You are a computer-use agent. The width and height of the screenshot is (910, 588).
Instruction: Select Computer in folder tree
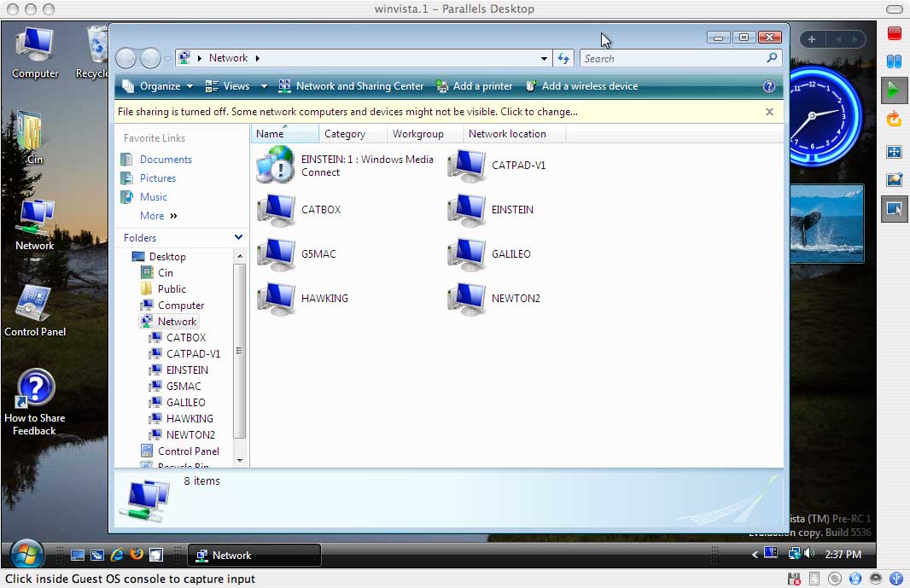173,306
